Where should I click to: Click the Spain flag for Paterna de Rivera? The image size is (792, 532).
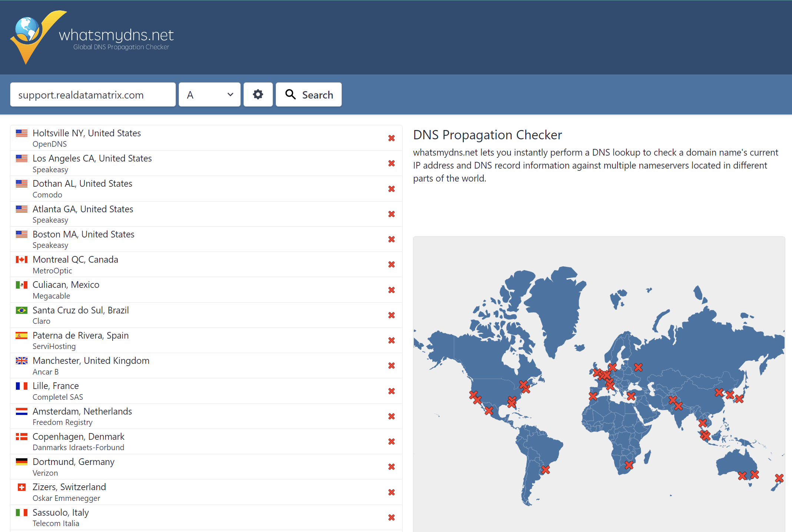coord(21,336)
